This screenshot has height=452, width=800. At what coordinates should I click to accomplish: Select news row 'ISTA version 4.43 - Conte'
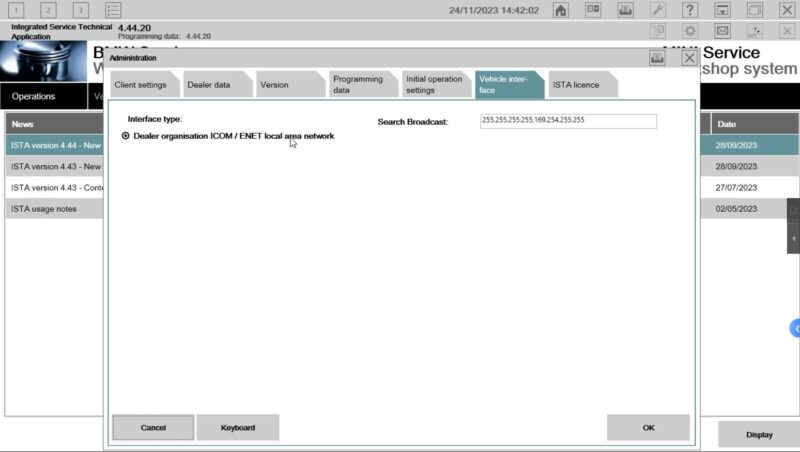coord(55,188)
